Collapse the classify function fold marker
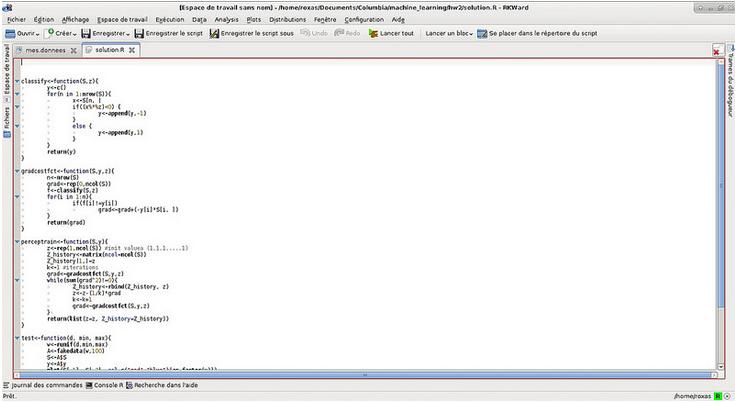The height and width of the screenshot is (403, 735). (17, 81)
